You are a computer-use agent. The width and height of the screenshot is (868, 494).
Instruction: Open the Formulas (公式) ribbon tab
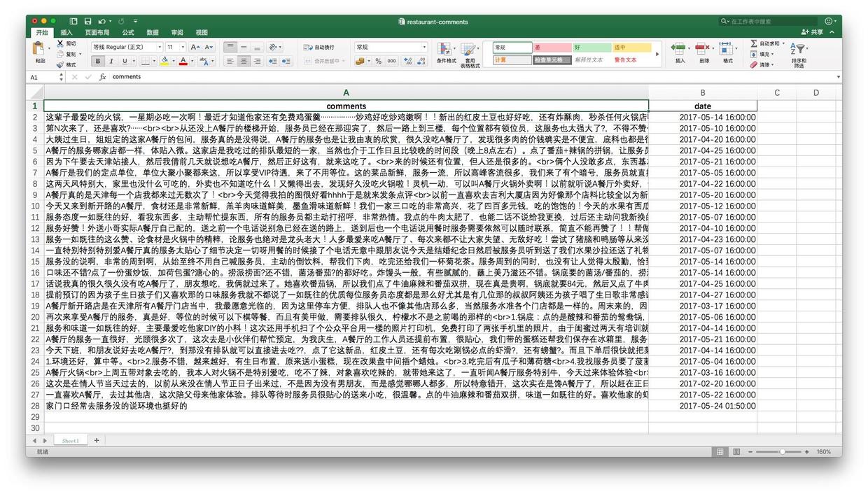pyautogui.click(x=128, y=32)
